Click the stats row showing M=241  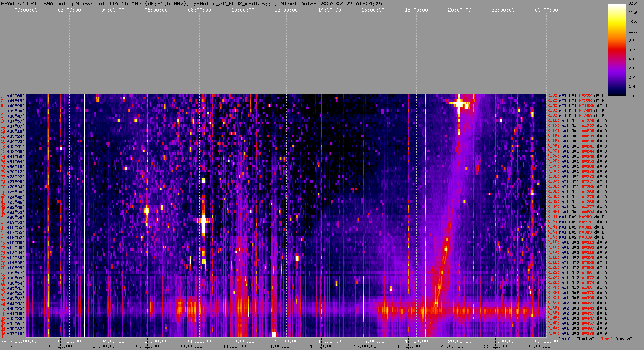click(577, 146)
